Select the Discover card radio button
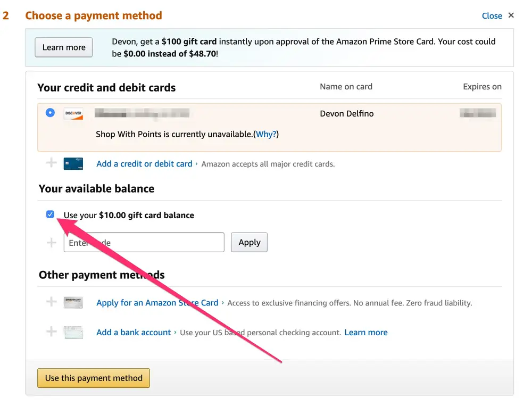This screenshot has height=406, width=532. pos(49,112)
